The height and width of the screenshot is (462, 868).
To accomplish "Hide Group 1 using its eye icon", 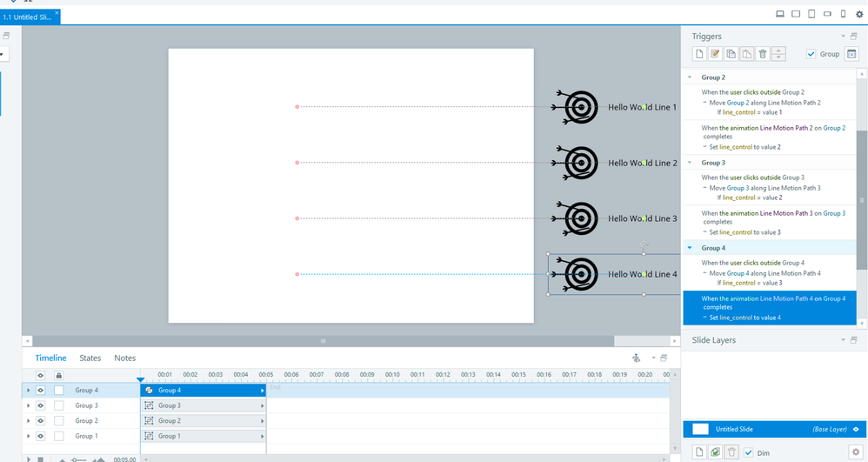I will tap(40, 436).
